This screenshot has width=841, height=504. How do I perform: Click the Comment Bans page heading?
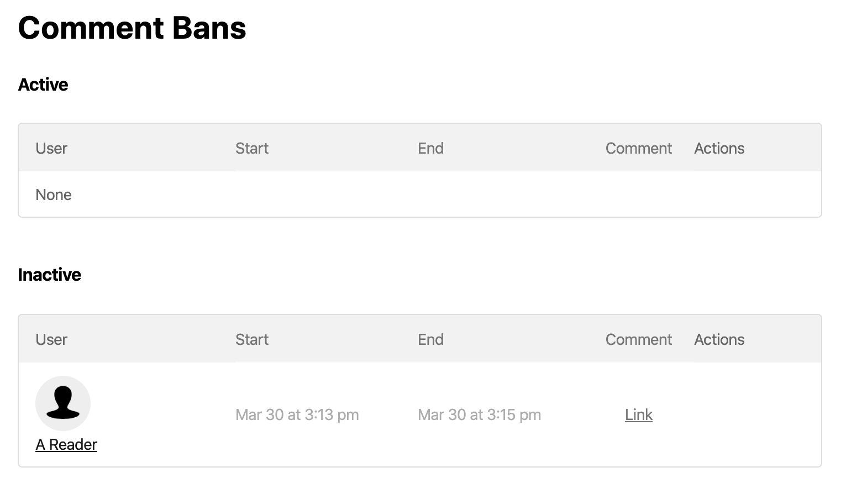click(132, 28)
